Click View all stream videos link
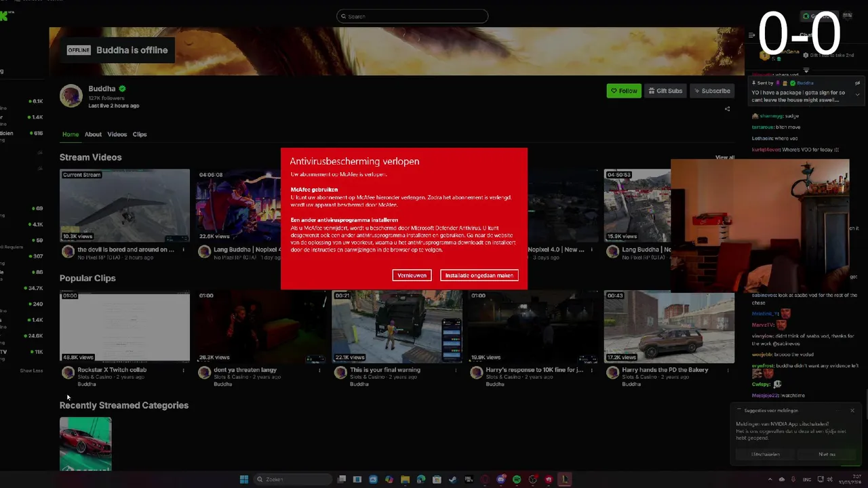 pyautogui.click(x=724, y=157)
